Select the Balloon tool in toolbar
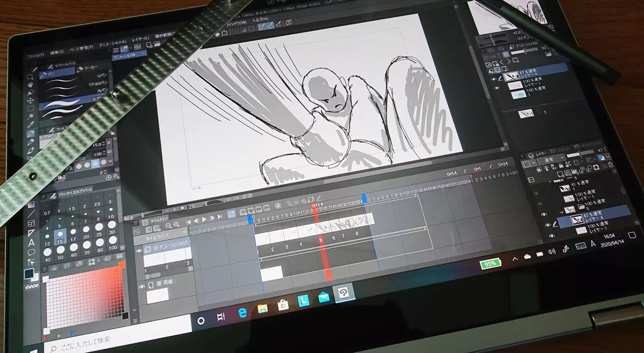The image size is (644, 353). tap(31, 252)
